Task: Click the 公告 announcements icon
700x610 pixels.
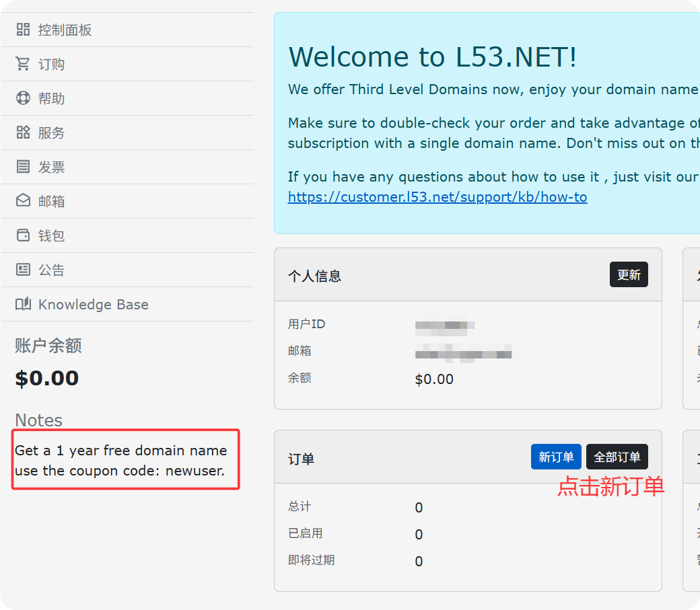Action: pyautogui.click(x=22, y=270)
